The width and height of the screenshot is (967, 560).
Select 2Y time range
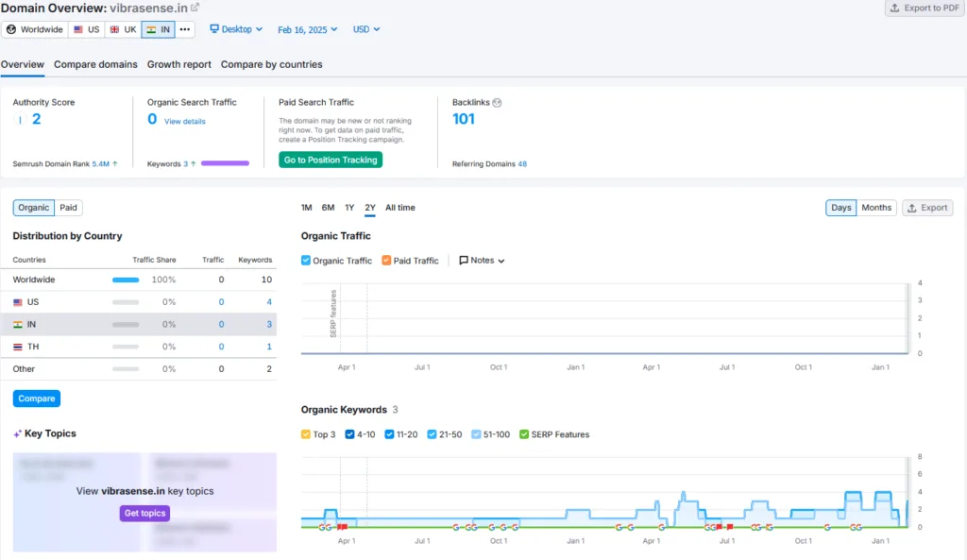[x=370, y=208]
